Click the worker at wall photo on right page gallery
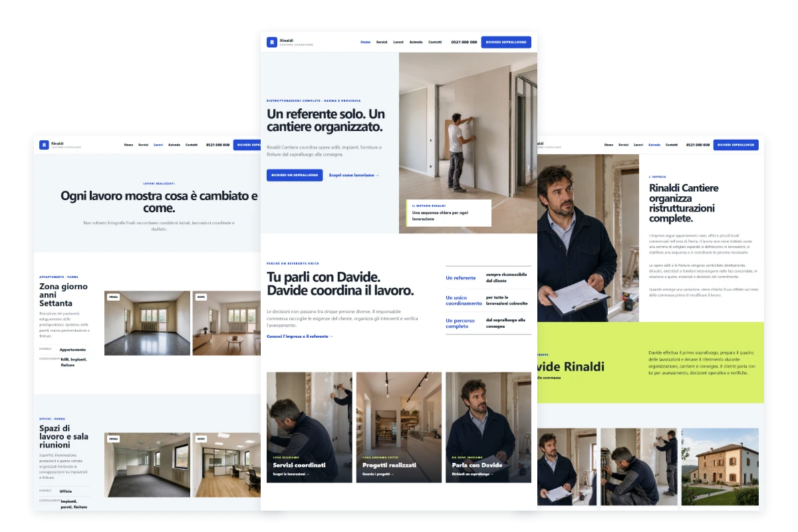This screenshot has width=798, height=532. (x=639, y=466)
